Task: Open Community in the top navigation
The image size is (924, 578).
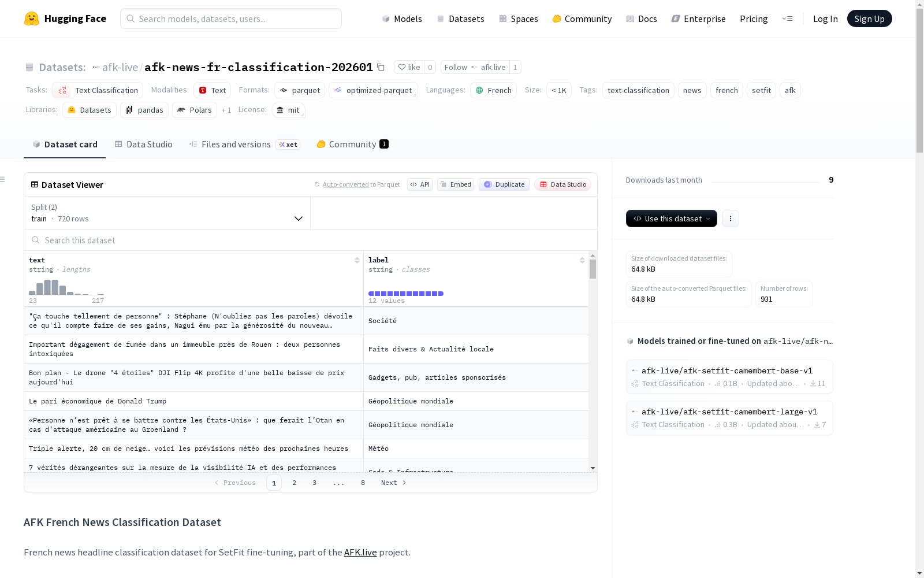Action: pyautogui.click(x=582, y=18)
